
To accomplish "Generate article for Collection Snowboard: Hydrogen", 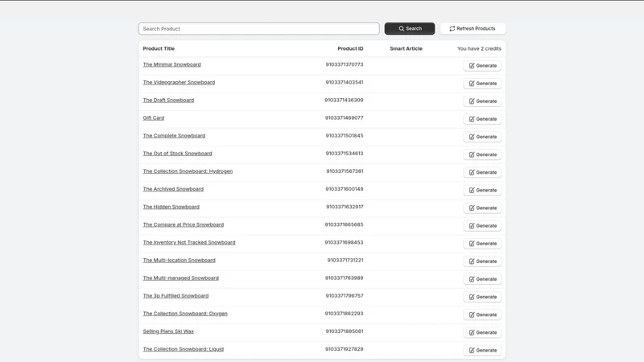I will (482, 172).
